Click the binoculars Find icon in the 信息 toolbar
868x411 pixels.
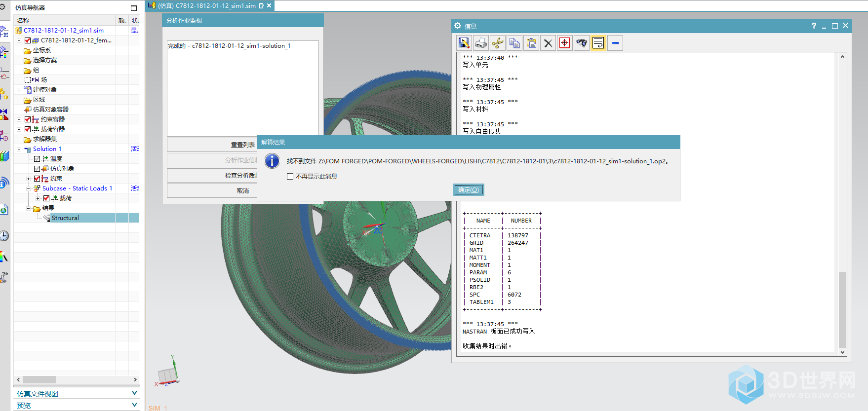point(582,43)
